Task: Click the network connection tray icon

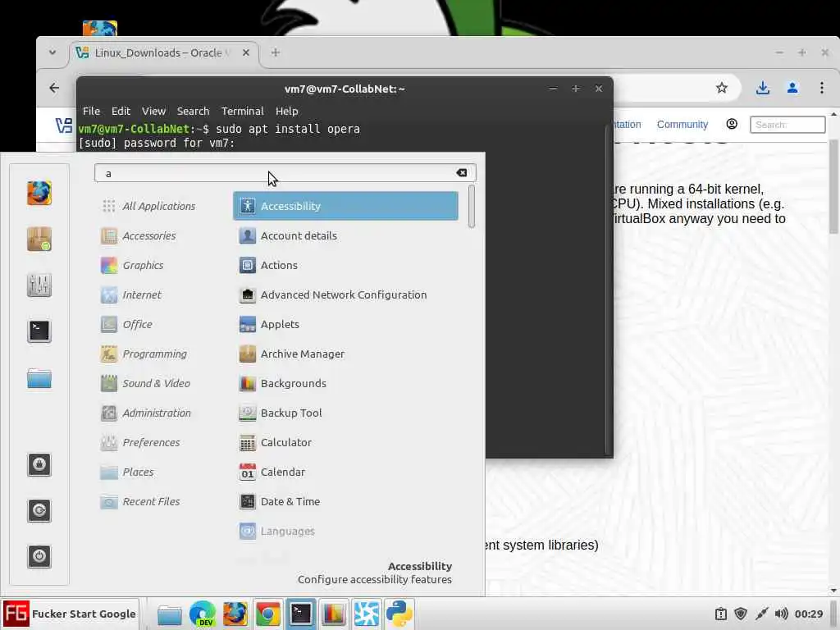Action: 761,614
